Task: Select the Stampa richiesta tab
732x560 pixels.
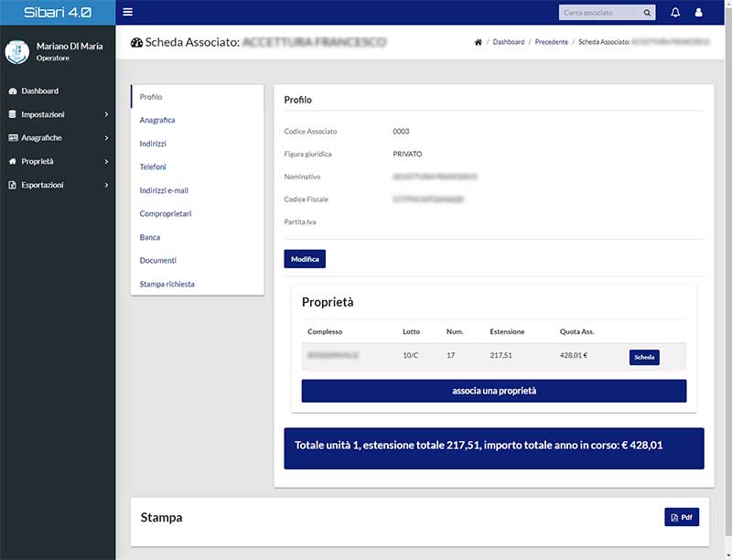Action: tap(198, 284)
